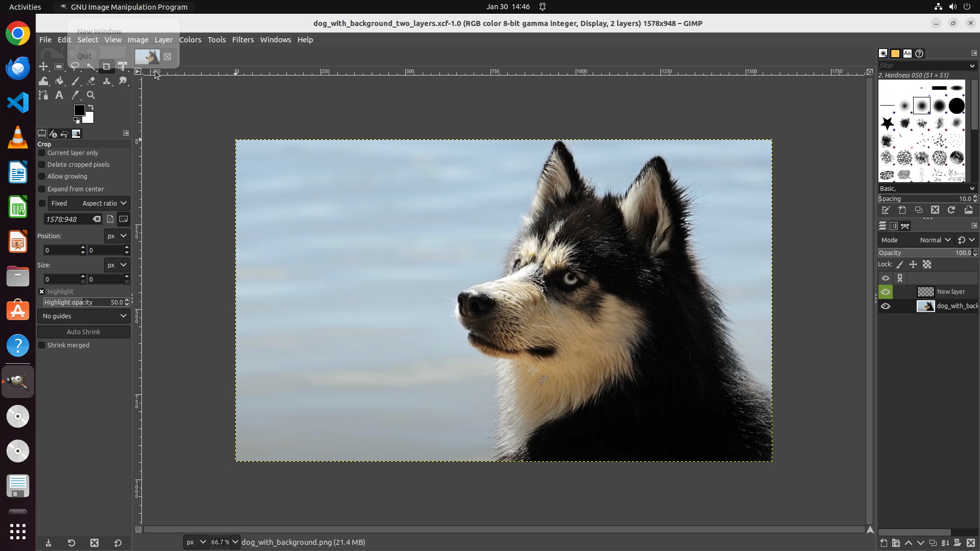Screen dimensions: 980x551
Task: Select the Eraser tool
Action: click(91, 81)
